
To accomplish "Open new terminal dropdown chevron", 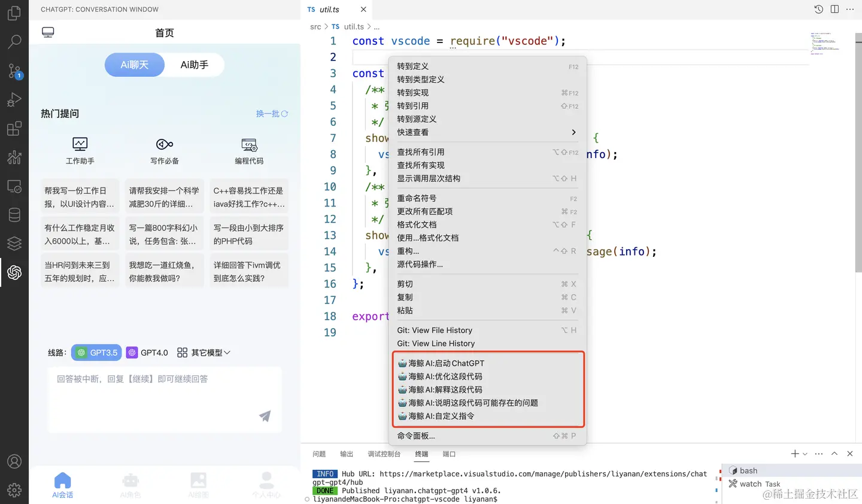I will pyautogui.click(x=805, y=454).
